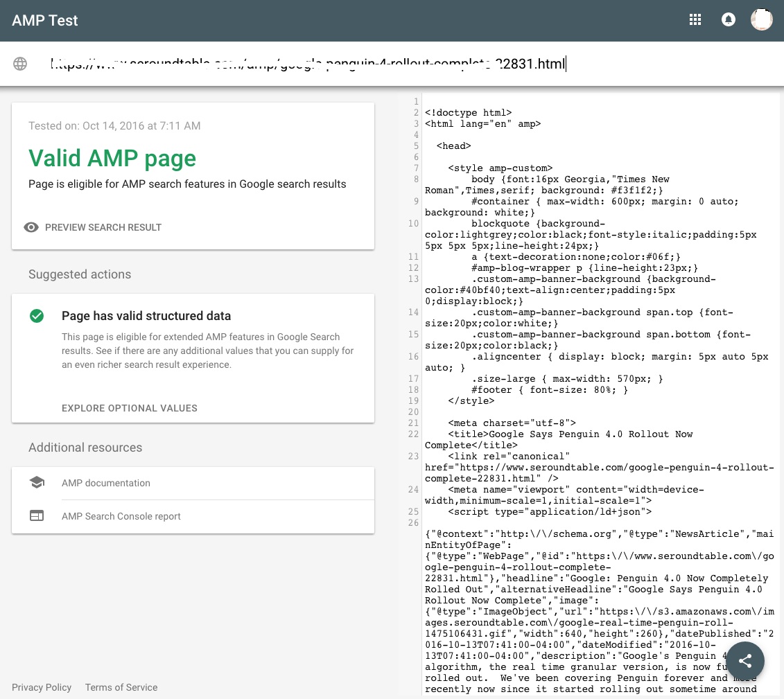Screen dimensions: 784x699
Task: Click the '<script type="application/ld+json">' line
Action: [x=550, y=512]
